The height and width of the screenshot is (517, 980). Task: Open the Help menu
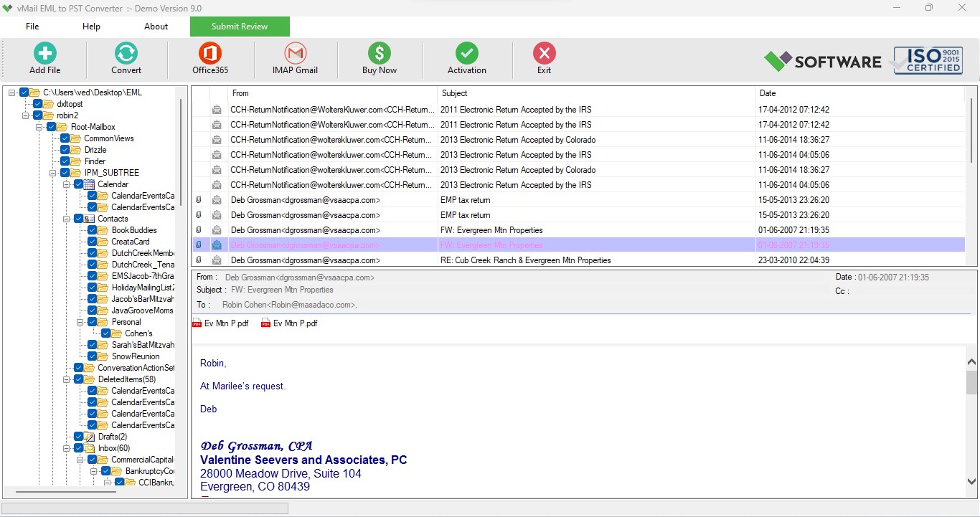91,27
